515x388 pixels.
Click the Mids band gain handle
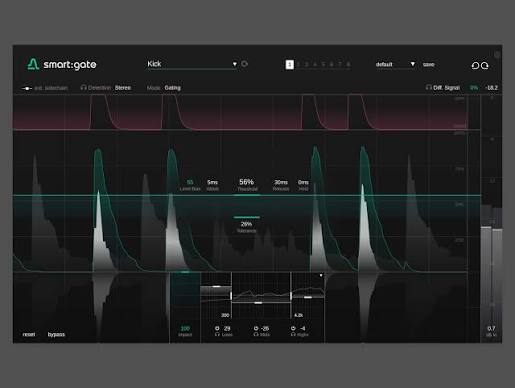click(258, 303)
